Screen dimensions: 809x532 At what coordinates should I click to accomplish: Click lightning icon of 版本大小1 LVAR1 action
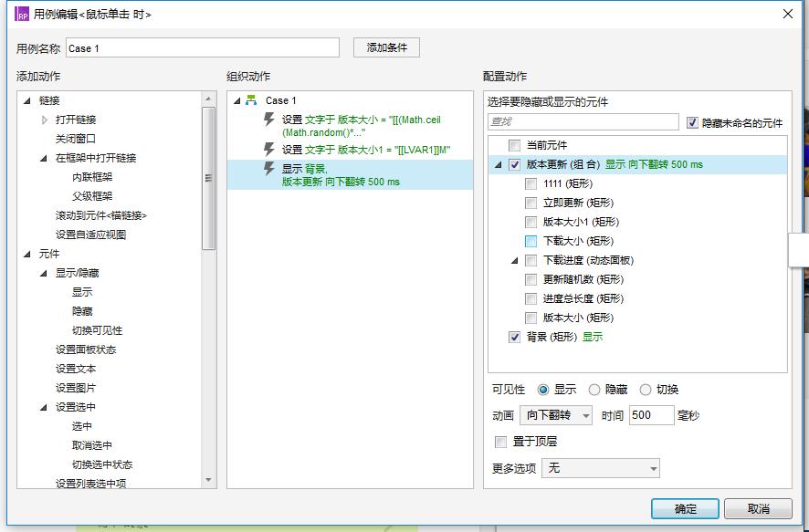coord(268,150)
